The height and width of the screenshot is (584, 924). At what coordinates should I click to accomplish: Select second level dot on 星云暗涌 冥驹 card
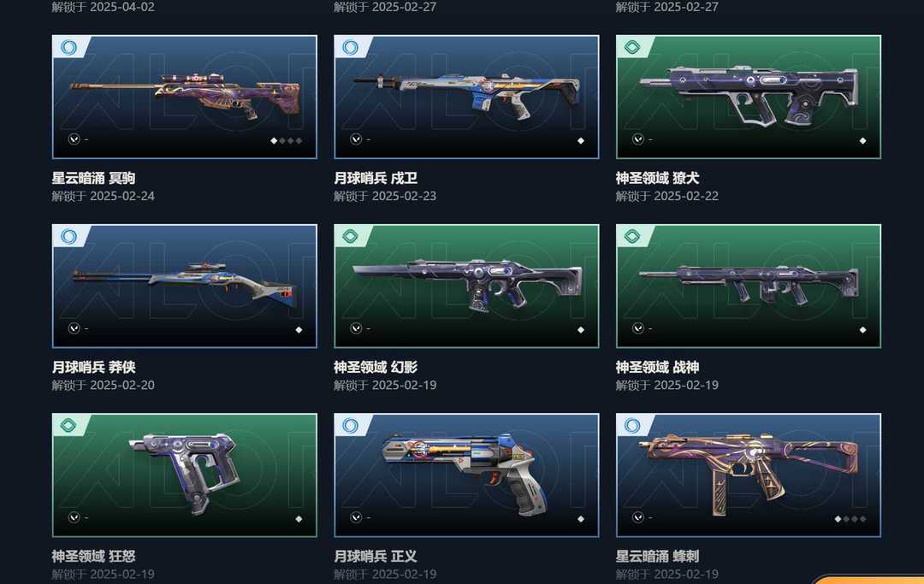[282, 141]
